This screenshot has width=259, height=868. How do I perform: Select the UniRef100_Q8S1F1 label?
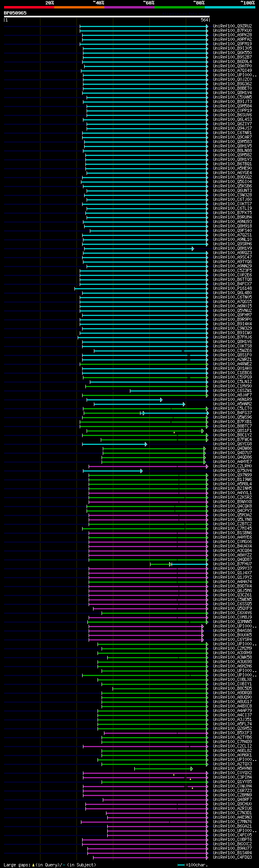point(232,430)
